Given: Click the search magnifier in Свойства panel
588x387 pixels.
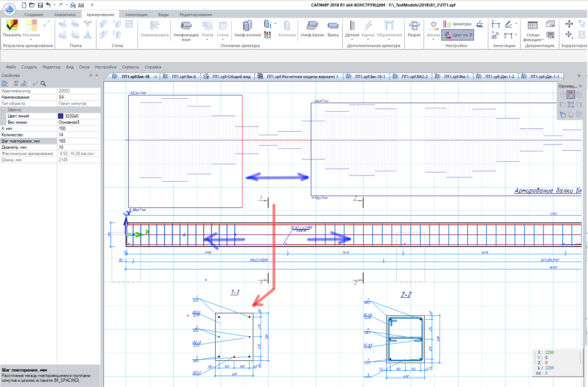Looking at the screenshot, I should click(43, 84).
